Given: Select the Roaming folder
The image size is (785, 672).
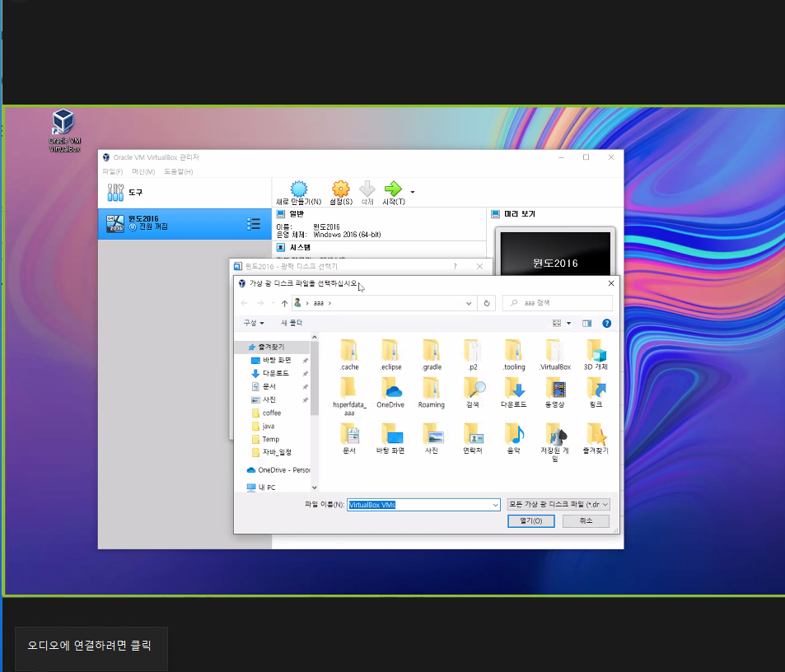Looking at the screenshot, I should (432, 393).
